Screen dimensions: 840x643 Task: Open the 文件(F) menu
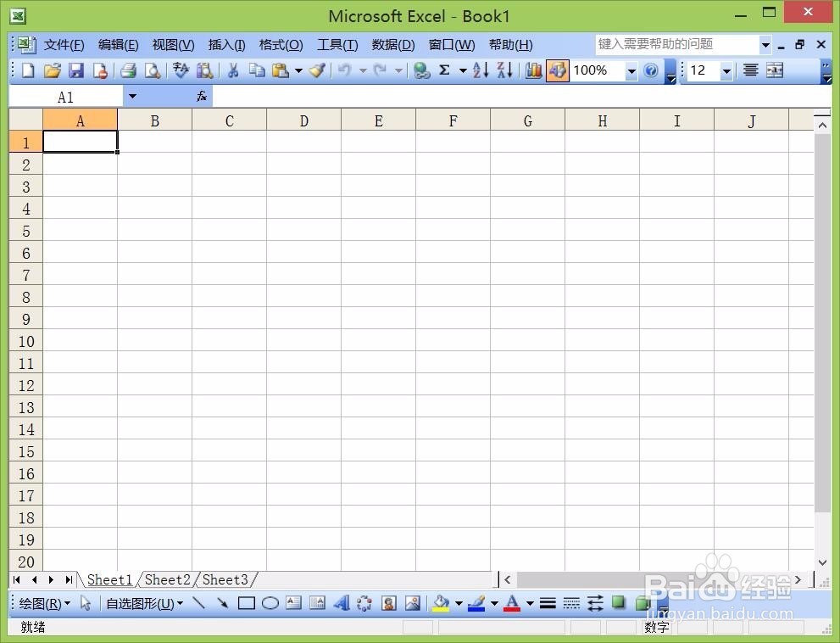[x=64, y=44]
